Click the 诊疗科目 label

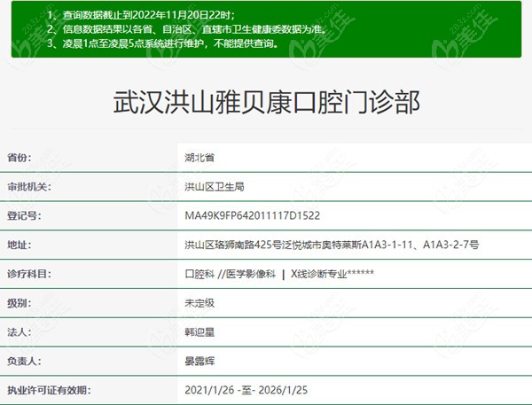[29, 274]
